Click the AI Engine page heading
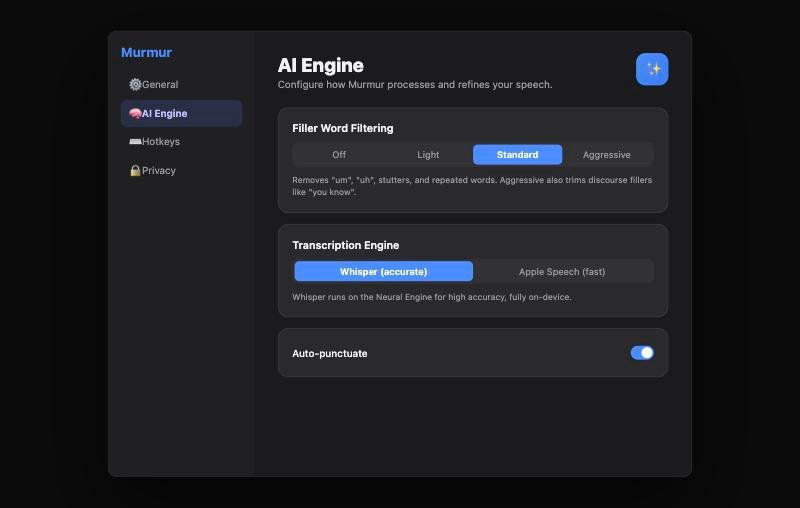 click(320, 65)
